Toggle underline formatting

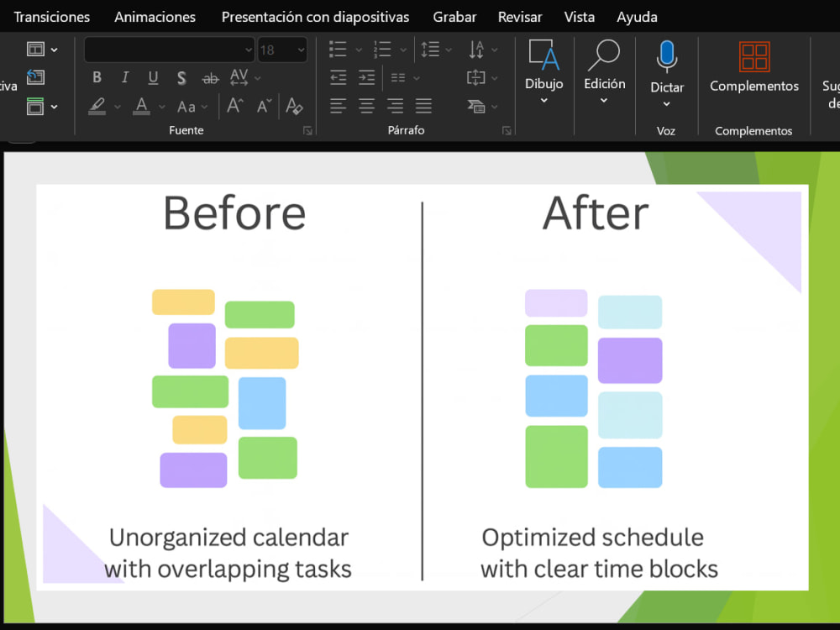pyautogui.click(x=153, y=77)
